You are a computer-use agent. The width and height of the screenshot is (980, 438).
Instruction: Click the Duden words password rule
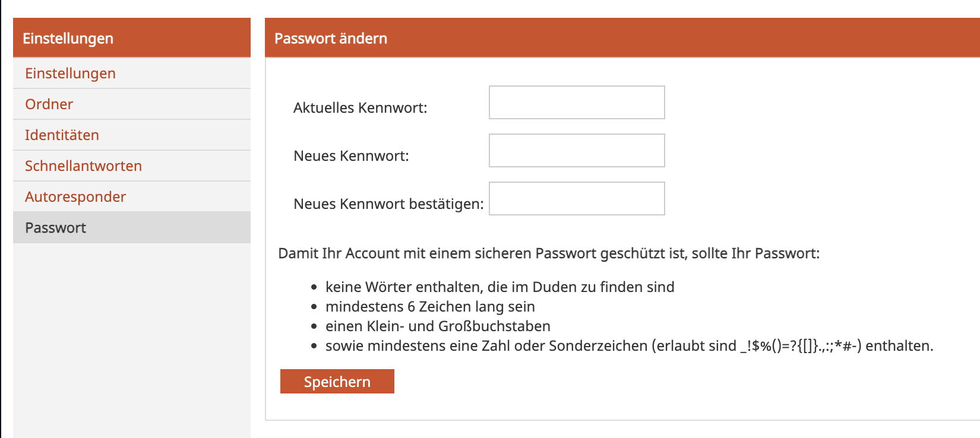tap(500, 287)
